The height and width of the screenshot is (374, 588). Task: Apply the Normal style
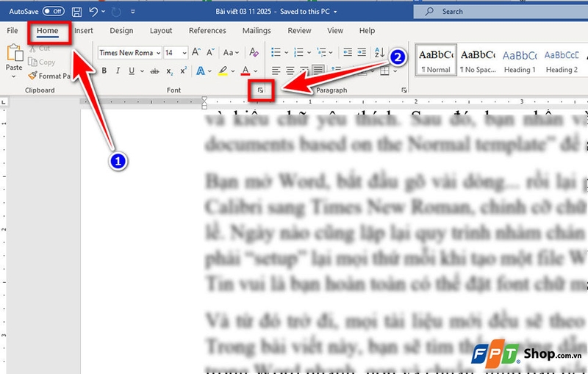tap(436, 60)
